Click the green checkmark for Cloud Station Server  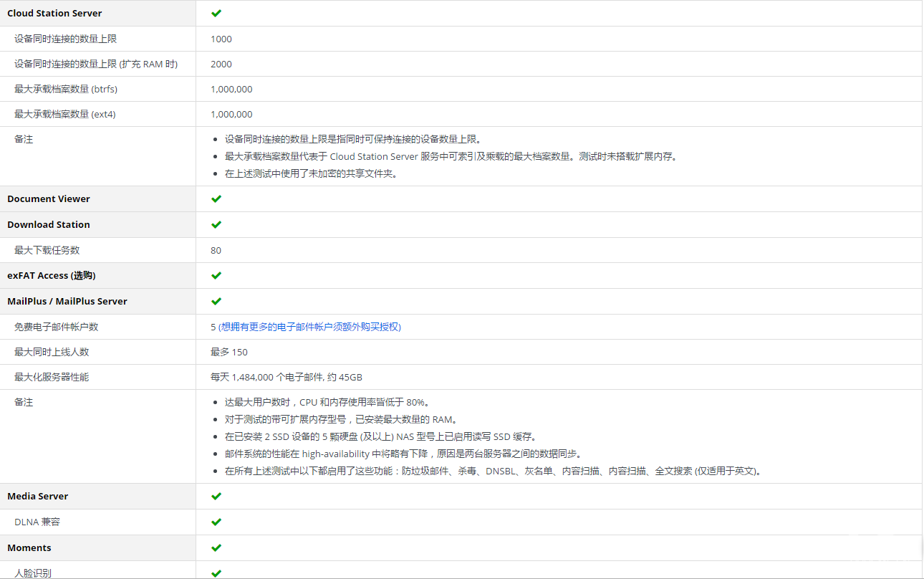216,13
